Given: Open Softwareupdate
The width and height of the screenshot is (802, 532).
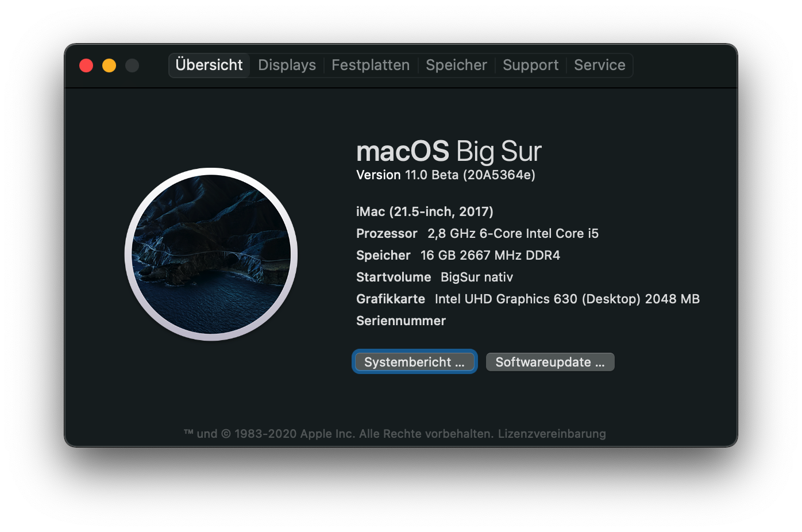Looking at the screenshot, I should (550, 362).
